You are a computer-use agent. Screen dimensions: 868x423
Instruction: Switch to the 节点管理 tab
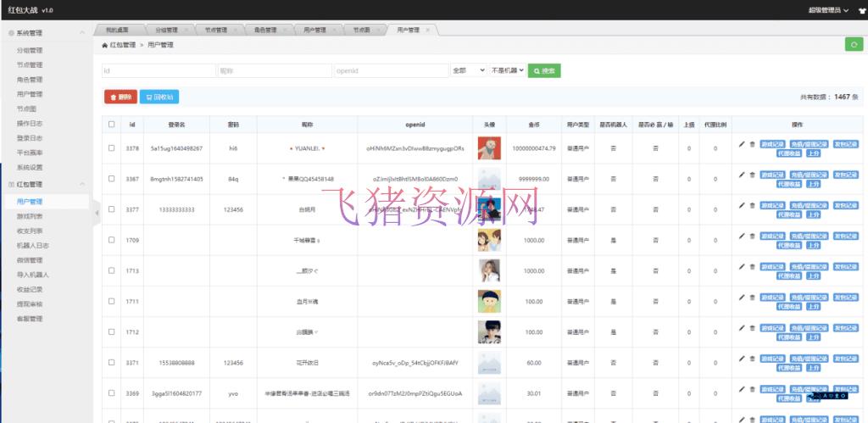pyautogui.click(x=216, y=30)
